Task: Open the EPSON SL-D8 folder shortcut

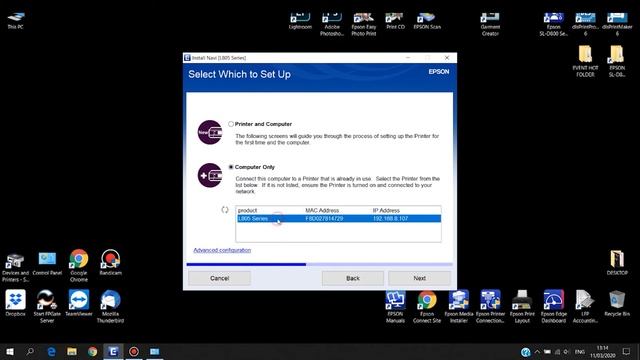Action: click(617, 61)
